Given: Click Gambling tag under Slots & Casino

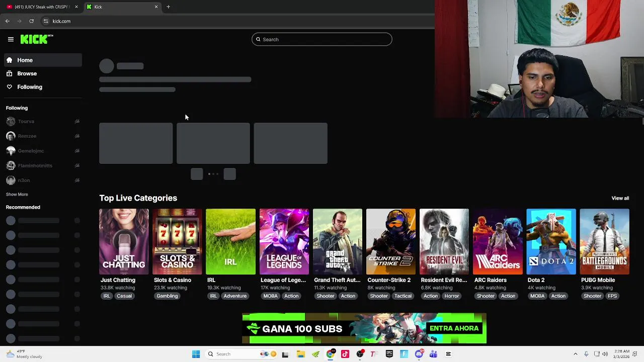Looking at the screenshot, I should [x=167, y=296].
